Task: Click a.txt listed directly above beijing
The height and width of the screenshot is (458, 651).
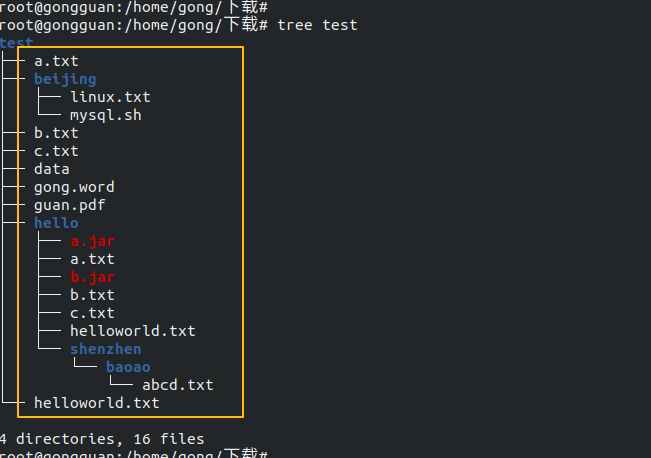Action: (56, 61)
